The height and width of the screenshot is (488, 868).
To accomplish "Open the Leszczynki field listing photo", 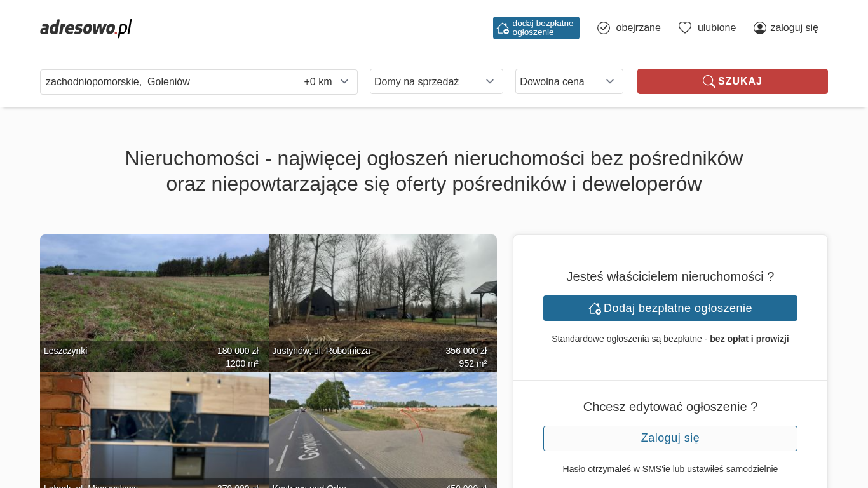I will pyautogui.click(x=154, y=292).
